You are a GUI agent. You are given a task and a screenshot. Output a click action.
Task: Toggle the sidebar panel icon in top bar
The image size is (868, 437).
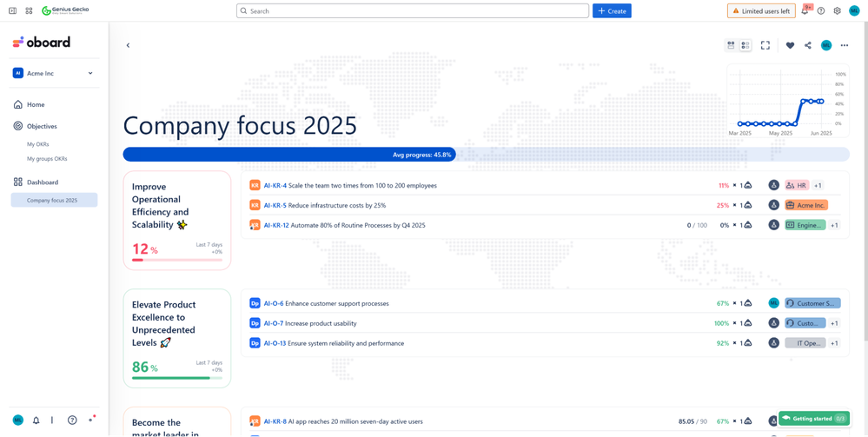pos(13,10)
